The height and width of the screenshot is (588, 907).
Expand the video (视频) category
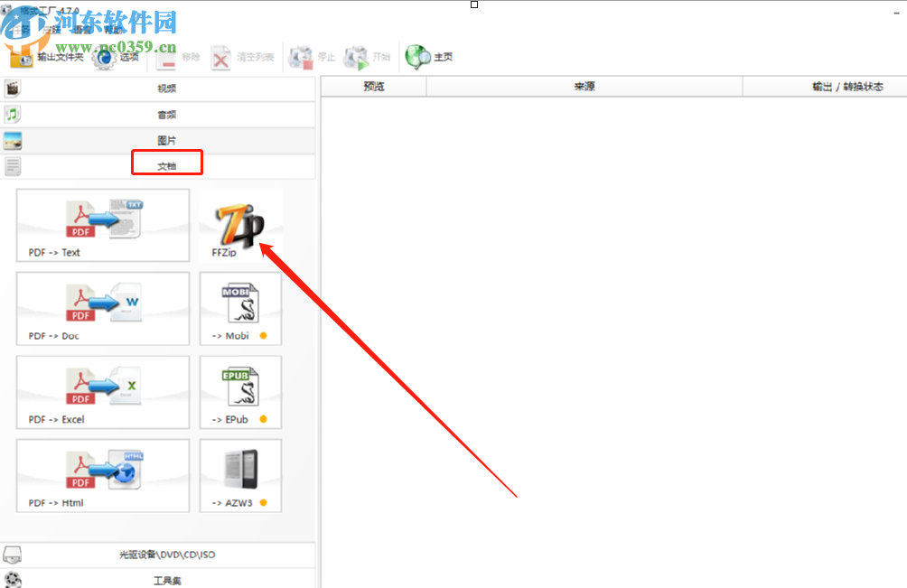click(x=158, y=89)
